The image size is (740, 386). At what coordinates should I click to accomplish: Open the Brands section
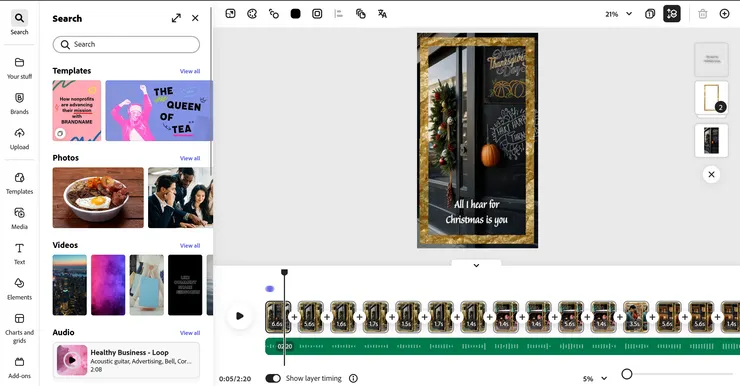(19, 103)
